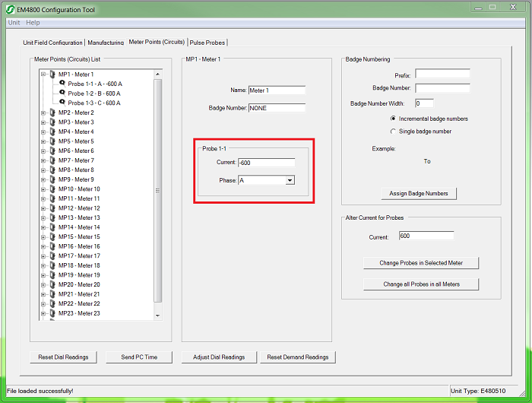Viewport: 532px width, 403px height.
Task: Collapse the MP1 - Meter 1 node
Action: pyautogui.click(x=43, y=75)
